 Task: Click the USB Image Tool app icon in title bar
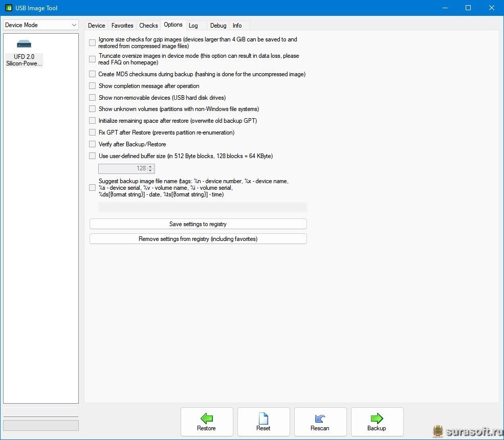coord(8,8)
